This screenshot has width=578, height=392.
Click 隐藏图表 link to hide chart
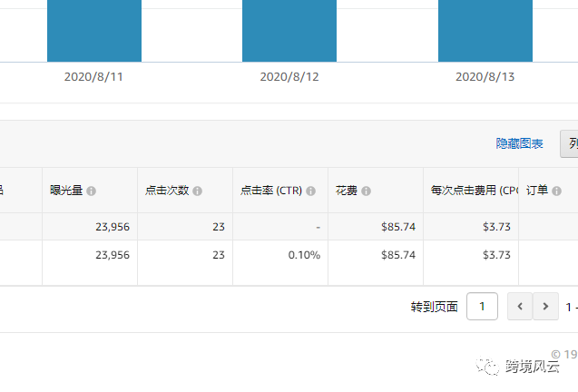point(519,143)
